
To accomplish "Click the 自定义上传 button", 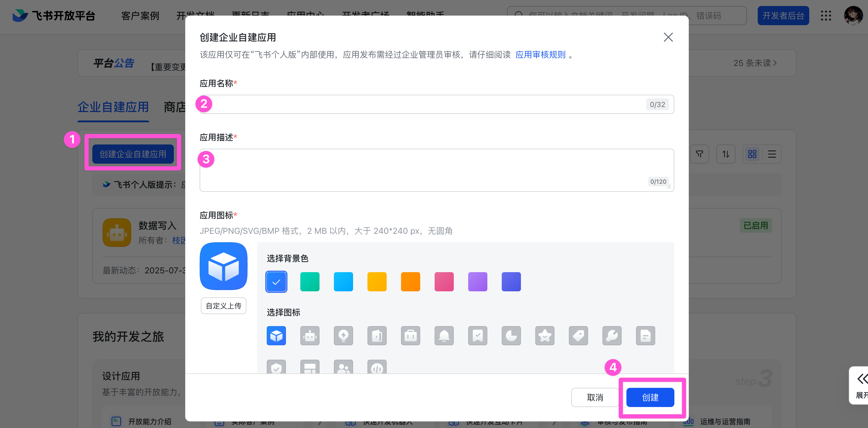I will (x=223, y=306).
